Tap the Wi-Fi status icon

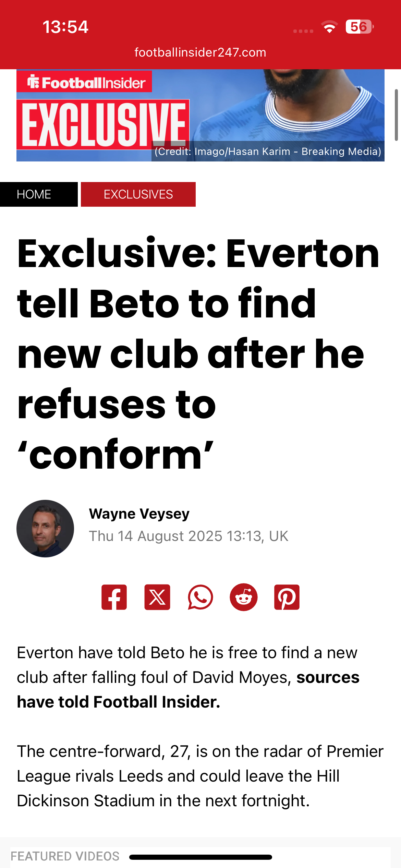click(x=329, y=27)
